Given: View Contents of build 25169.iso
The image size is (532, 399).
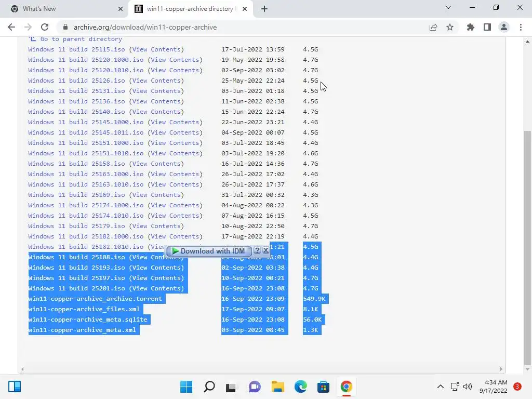Looking at the screenshot, I should pos(156,195).
